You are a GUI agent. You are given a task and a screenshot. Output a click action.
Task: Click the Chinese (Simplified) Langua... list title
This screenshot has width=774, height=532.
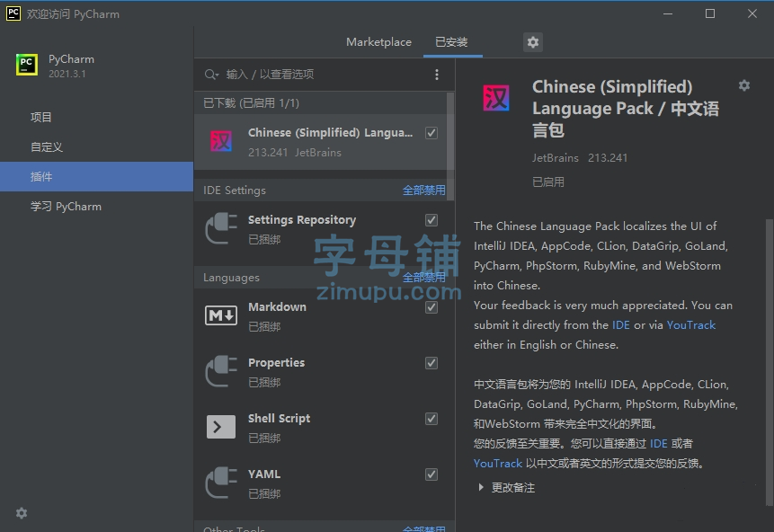click(330, 133)
